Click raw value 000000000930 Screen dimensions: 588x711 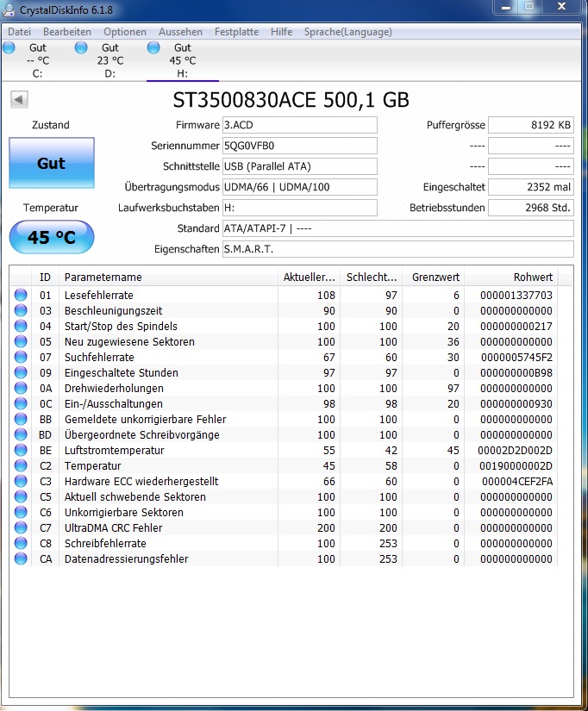click(x=516, y=403)
